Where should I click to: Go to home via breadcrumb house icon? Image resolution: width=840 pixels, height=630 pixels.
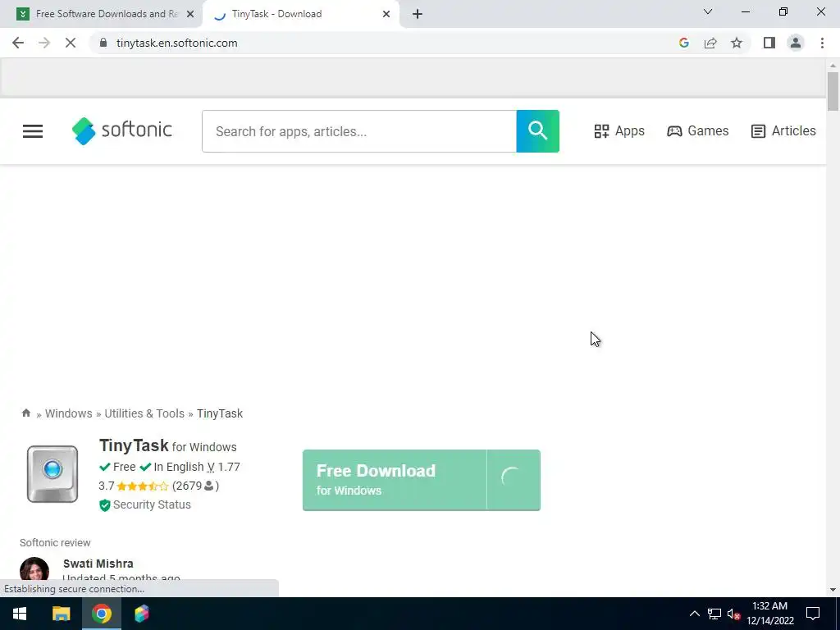coord(25,413)
